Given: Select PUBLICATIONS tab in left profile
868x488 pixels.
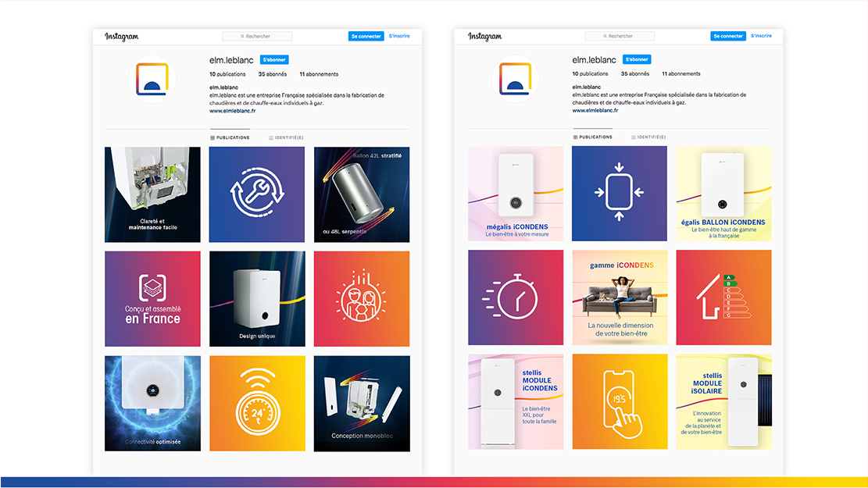Looking at the screenshot, I should click(230, 137).
